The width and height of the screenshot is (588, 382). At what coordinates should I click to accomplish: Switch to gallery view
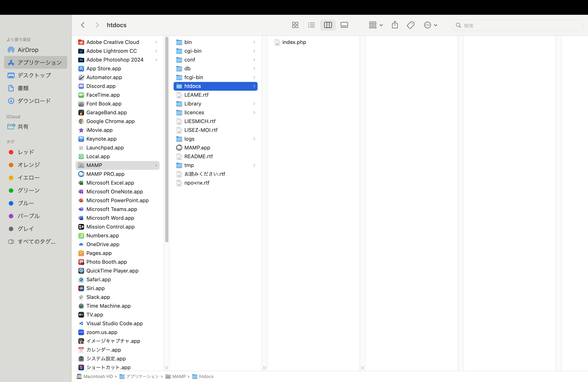tap(344, 25)
